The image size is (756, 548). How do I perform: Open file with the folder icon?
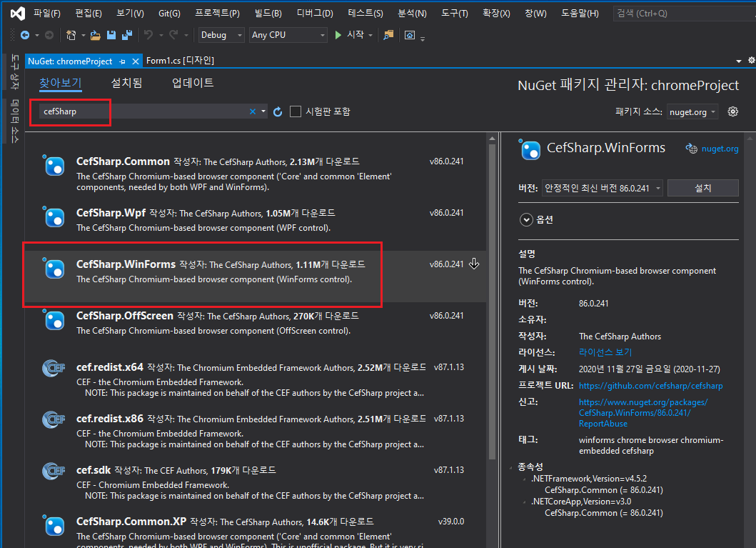pos(96,35)
